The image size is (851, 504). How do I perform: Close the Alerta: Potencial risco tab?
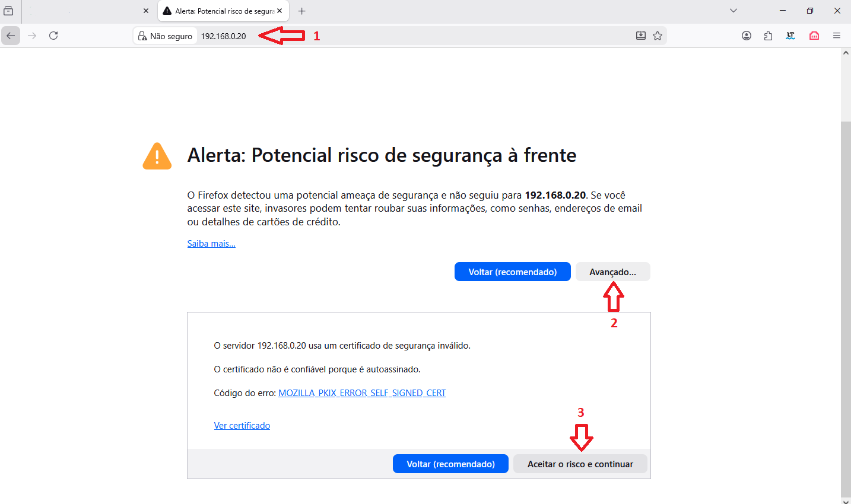(280, 11)
